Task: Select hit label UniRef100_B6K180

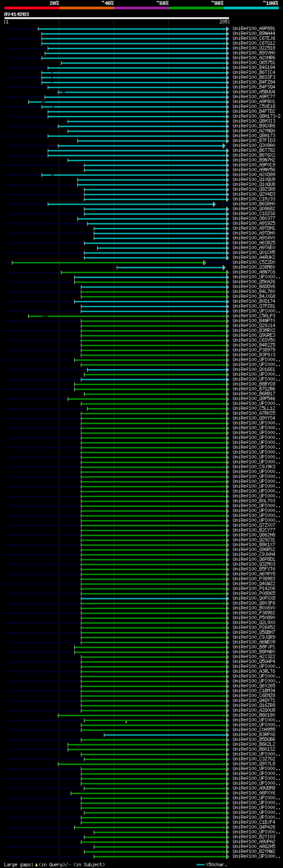Action: click(x=254, y=715)
